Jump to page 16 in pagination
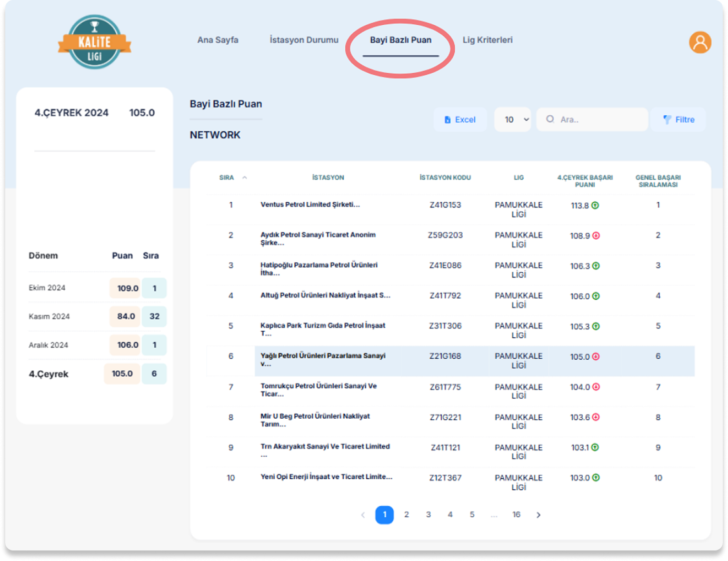Image resolution: width=728 pixels, height=561 pixels. (x=516, y=515)
